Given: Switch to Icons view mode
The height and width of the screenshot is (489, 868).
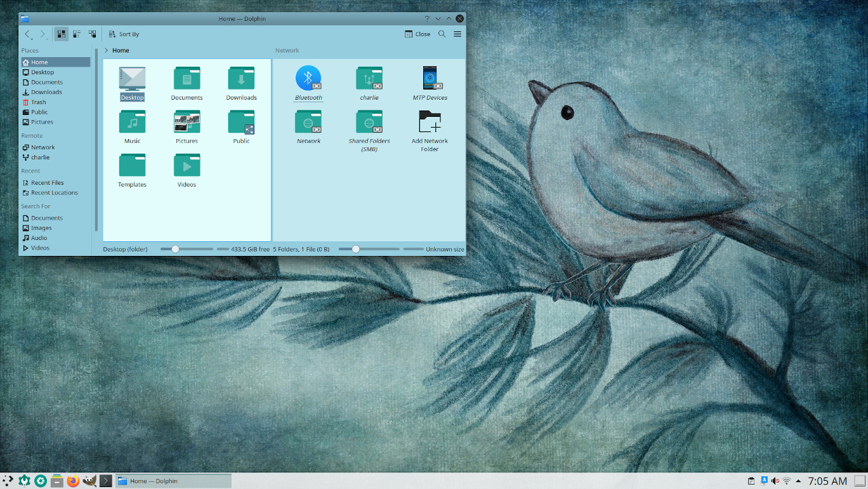Looking at the screenshot, I should [61, 34].
